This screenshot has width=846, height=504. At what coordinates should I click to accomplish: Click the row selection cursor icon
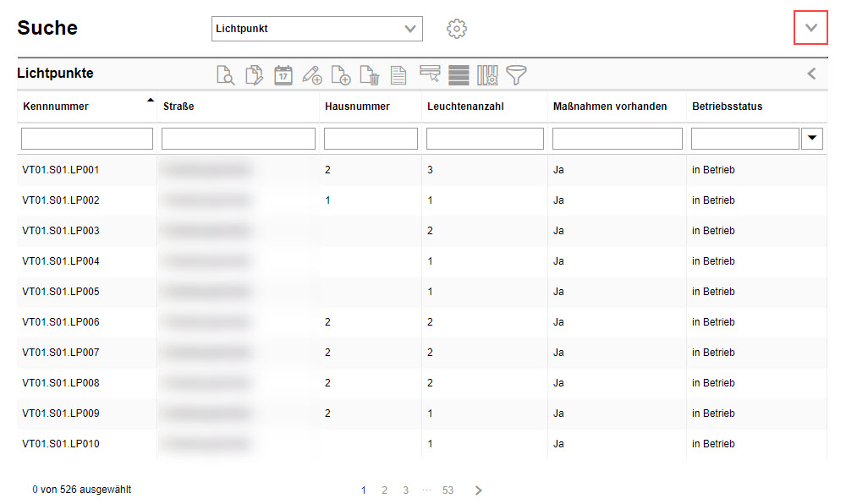click(x=430, y=74)
